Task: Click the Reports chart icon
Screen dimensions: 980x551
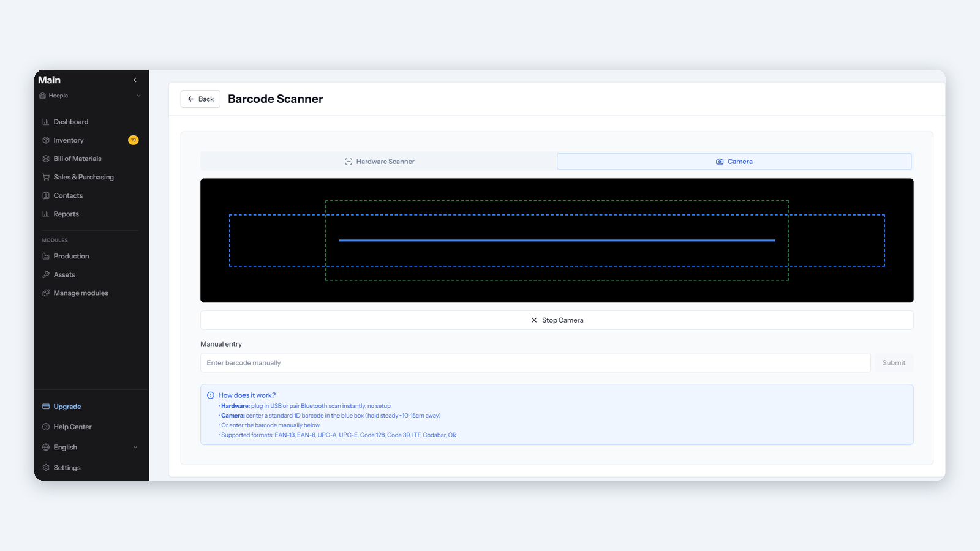Action: [46, 214]
